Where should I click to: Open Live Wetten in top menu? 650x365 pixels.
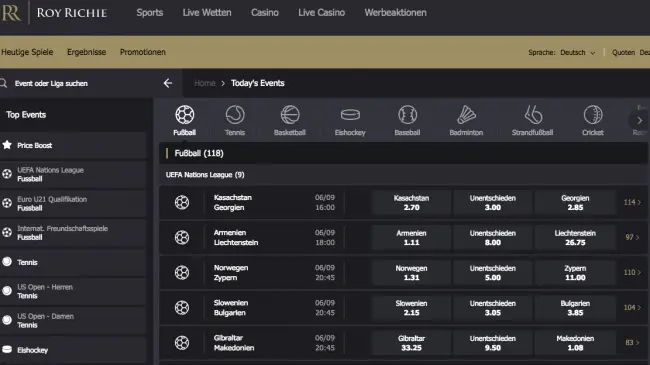(207, 13)
